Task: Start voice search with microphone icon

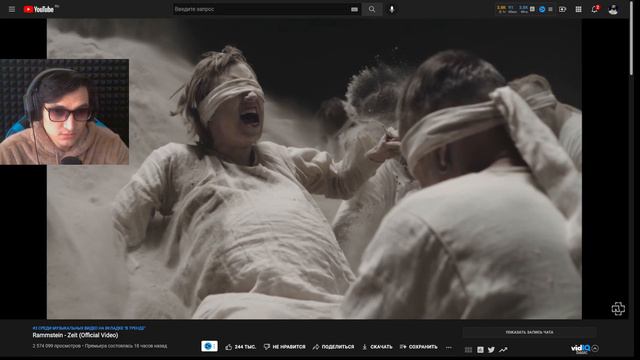Action: coord(392,9)
